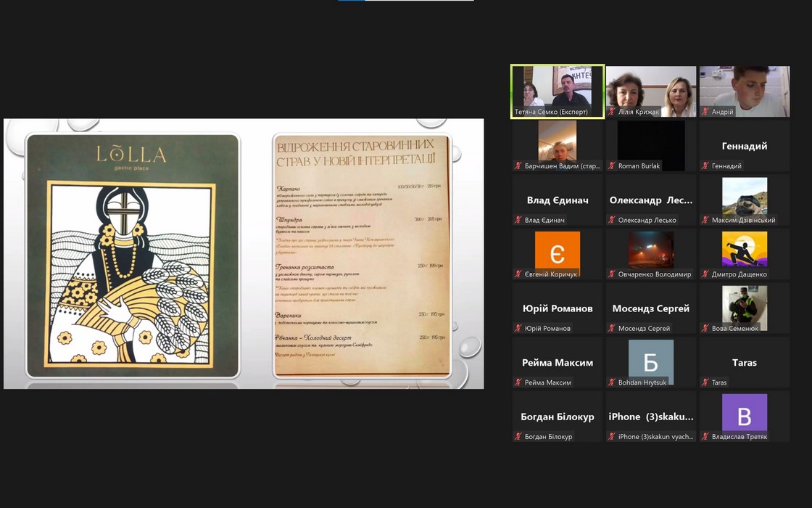Click the muted mic icon beside Лілія Крижак
The width and height of the screenshot is (812, 508).
(x=612, y=112)
